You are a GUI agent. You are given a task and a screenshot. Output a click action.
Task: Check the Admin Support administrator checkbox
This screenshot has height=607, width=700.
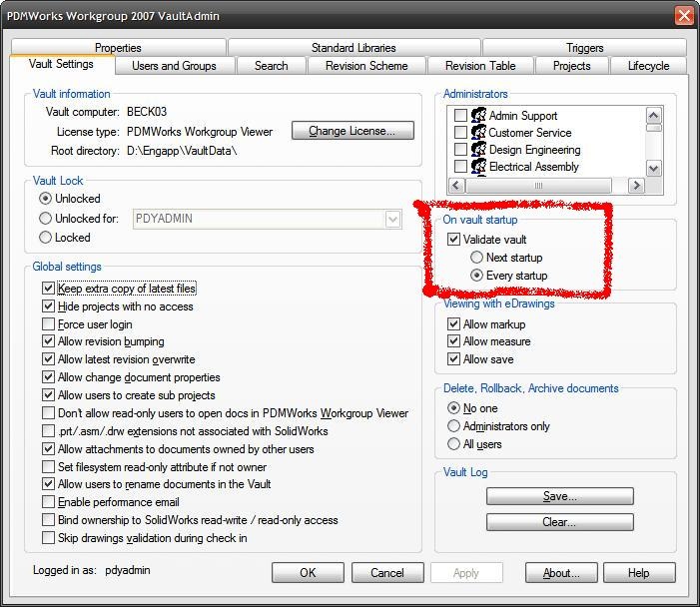click(x=460, y=115)
